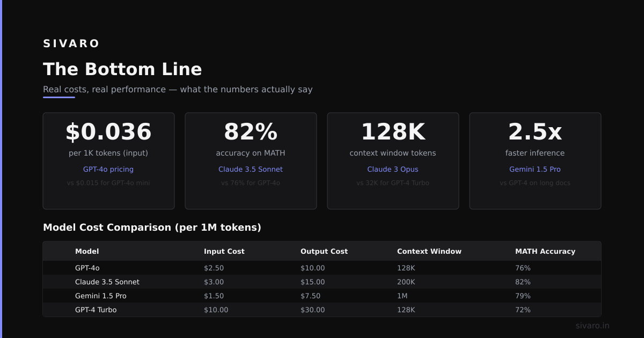Click 1M context window cell
644x338 pixels.
point(402,296)
